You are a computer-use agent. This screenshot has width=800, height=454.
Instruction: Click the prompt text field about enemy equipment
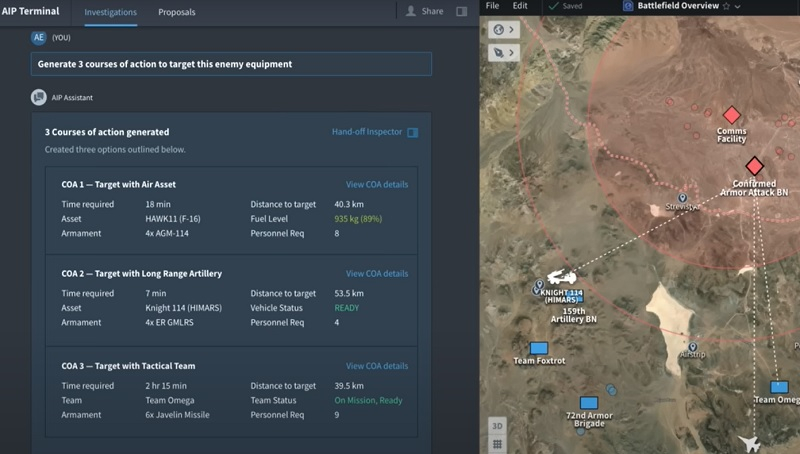[231, 64]
